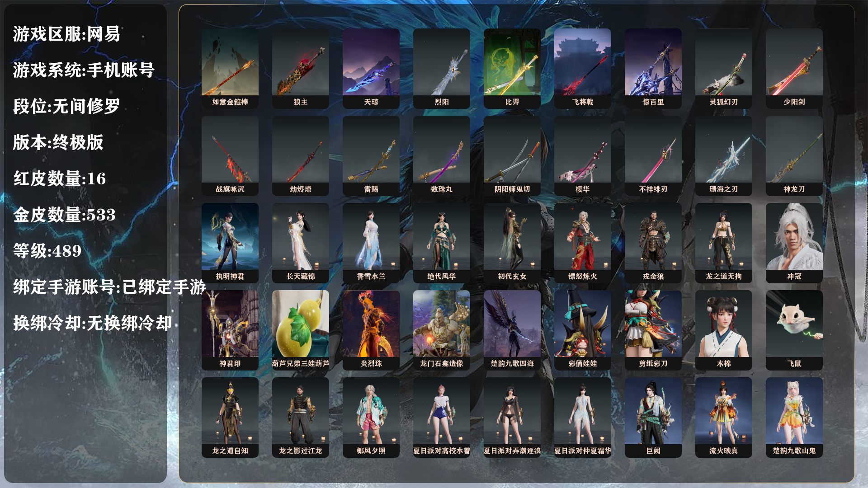Click the 戎金狼 armor skin card
Image resolution: width=868 pixels, height=488 pixels.
(x=653, y=243)
